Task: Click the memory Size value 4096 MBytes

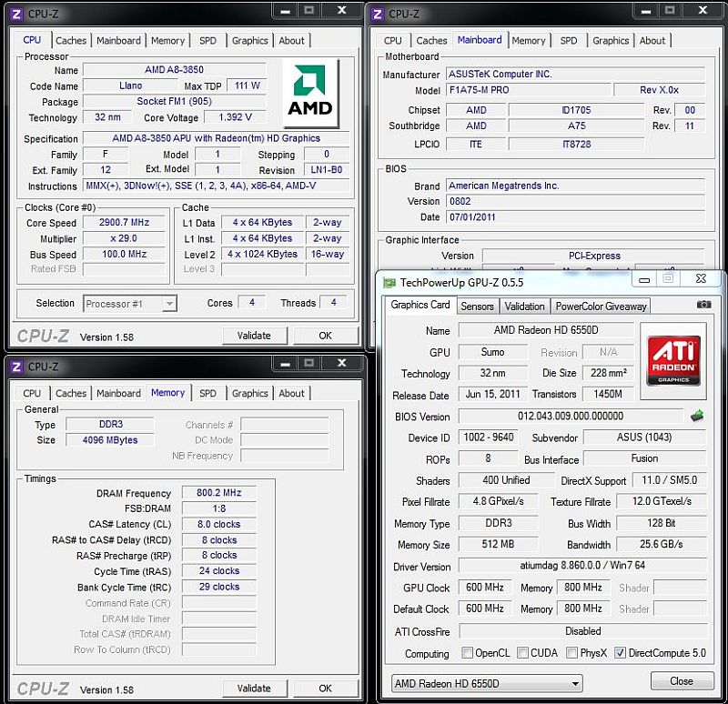Action: pyautogui.click(x=110, y=440)
